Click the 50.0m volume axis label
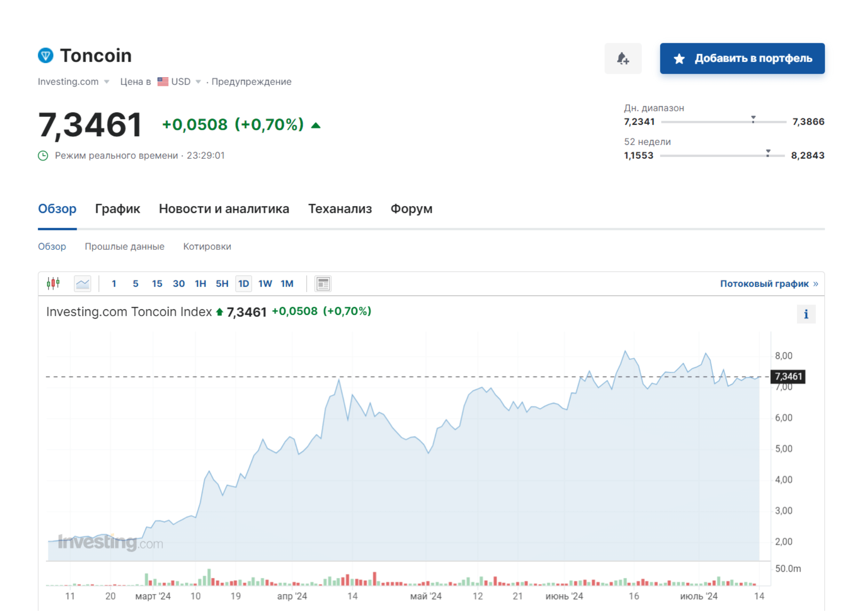This screenshot has width=861, height=616. pos(788,568)
